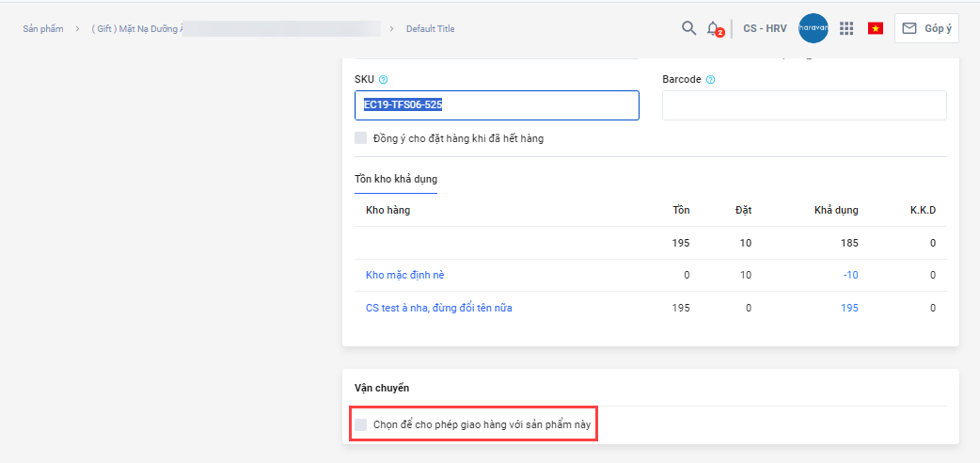Click the 195 available quantity link
Image resolution: width=980 pixels, height=463 pixels.
point(849,308)
